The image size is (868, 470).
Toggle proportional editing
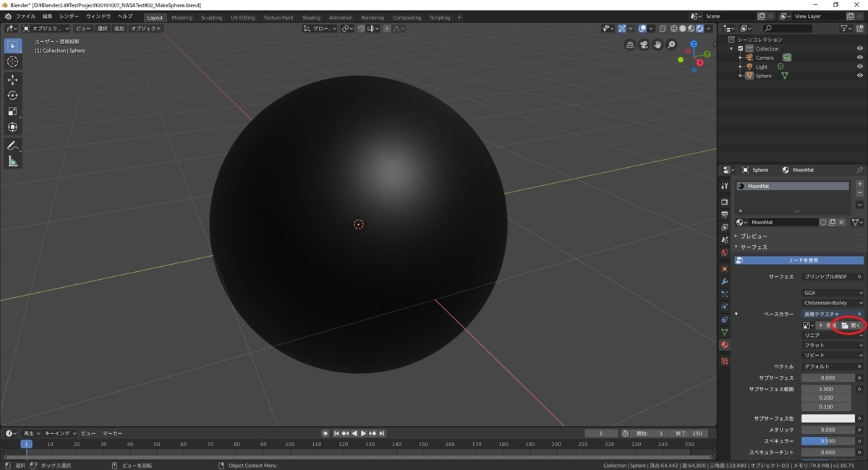(387, 28)
